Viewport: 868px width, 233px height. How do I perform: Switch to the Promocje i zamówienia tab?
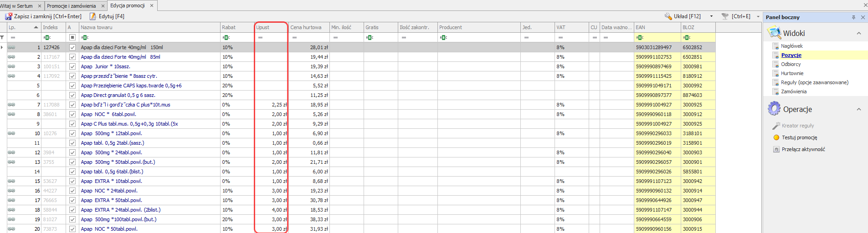[x=71, y=6]
